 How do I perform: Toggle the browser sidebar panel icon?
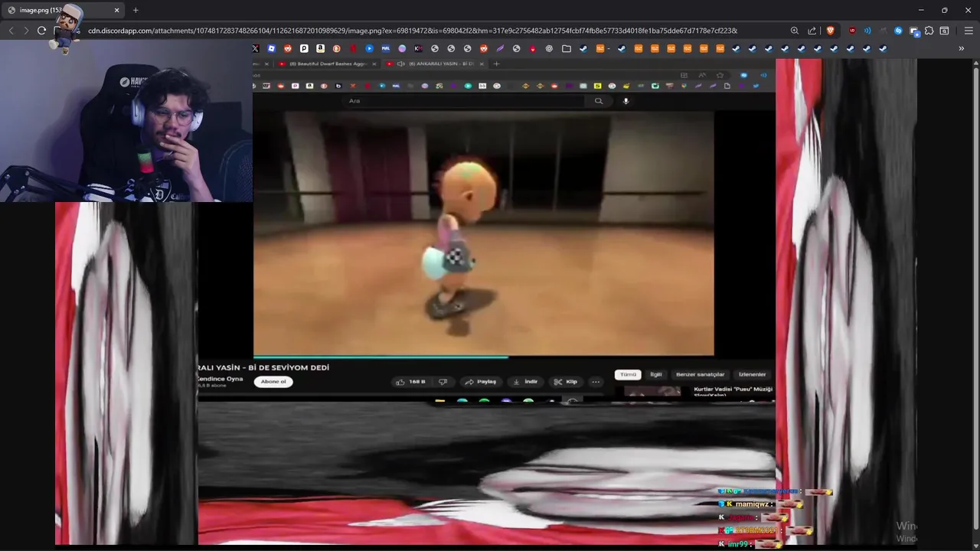[x=944, y=31]
